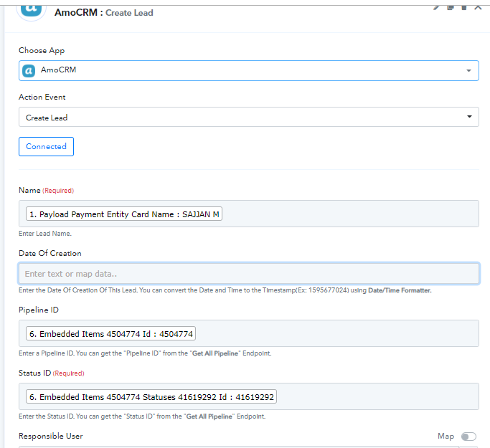The width and height of the screenshot is (490, 448).
Task: Click Get All Pipeline in Pipeline ID hint
Action: [215, 353]
